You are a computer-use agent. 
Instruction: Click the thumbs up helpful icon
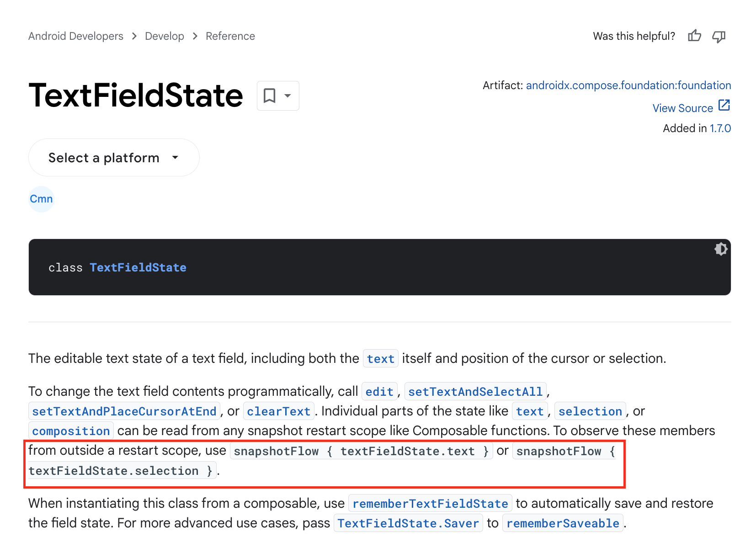(x=694, y=36)
